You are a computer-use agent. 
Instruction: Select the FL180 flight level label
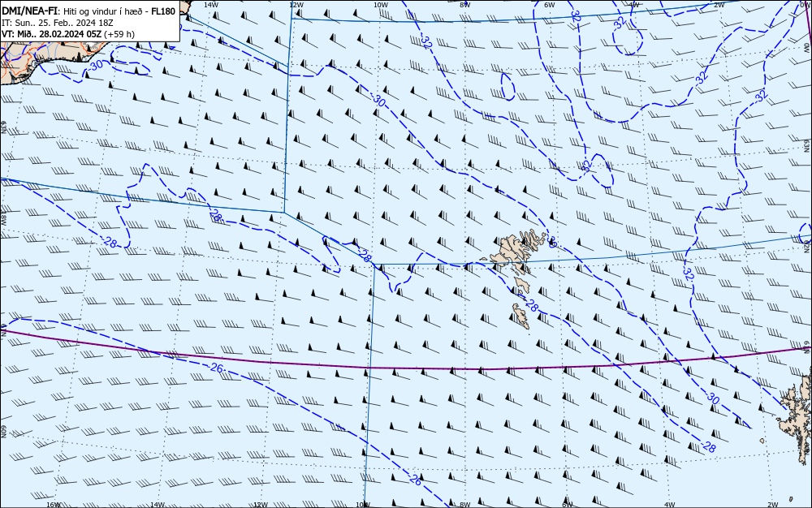click(x=163, y=11)
